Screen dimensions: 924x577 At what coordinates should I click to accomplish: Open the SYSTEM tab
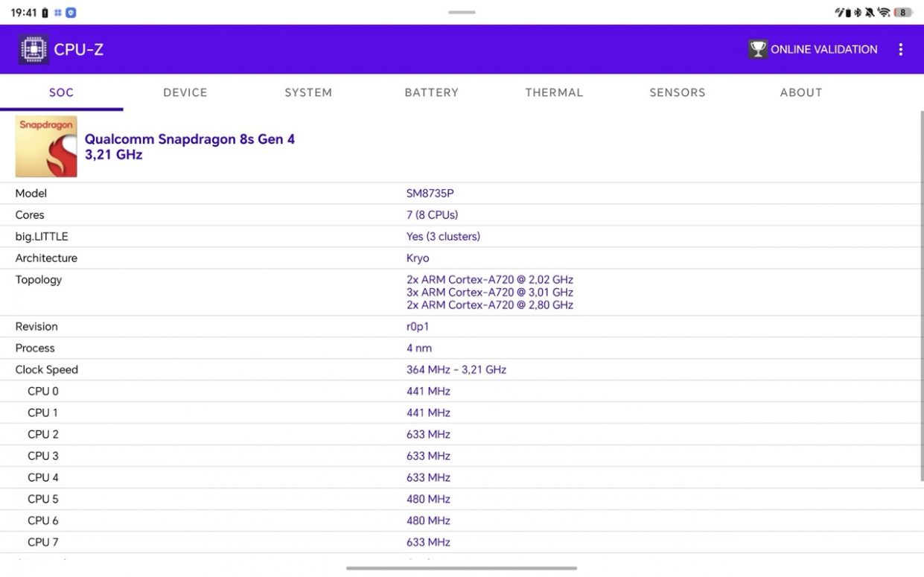pos(308,92)
